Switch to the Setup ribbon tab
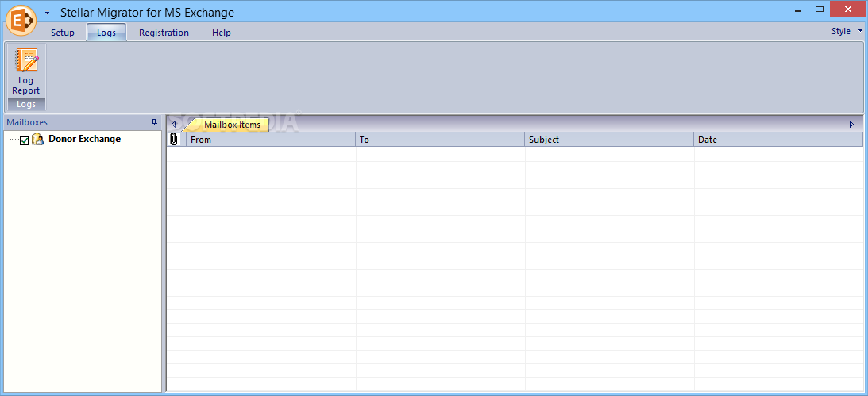The width and height of the screenshot is (868, 396). point(63,33)
